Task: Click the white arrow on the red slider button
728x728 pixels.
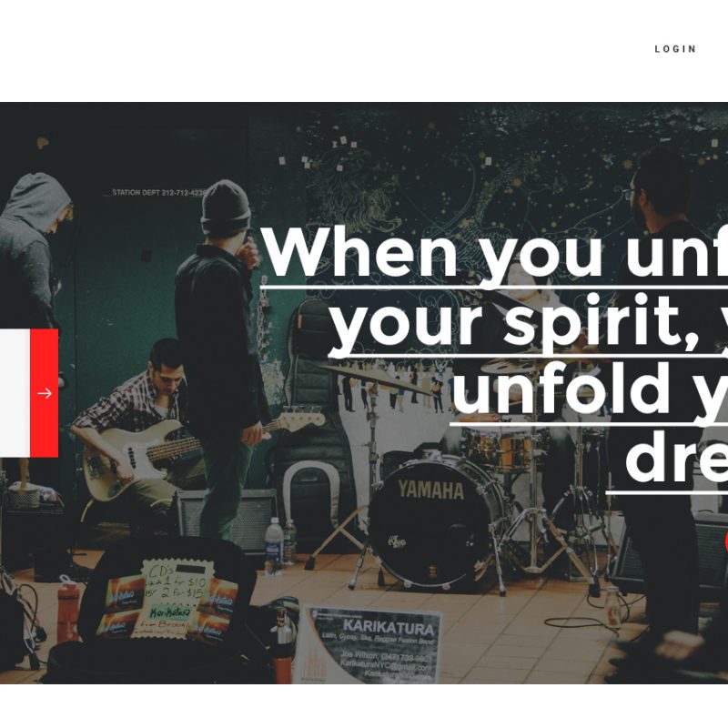Action: tap(45, 393)
